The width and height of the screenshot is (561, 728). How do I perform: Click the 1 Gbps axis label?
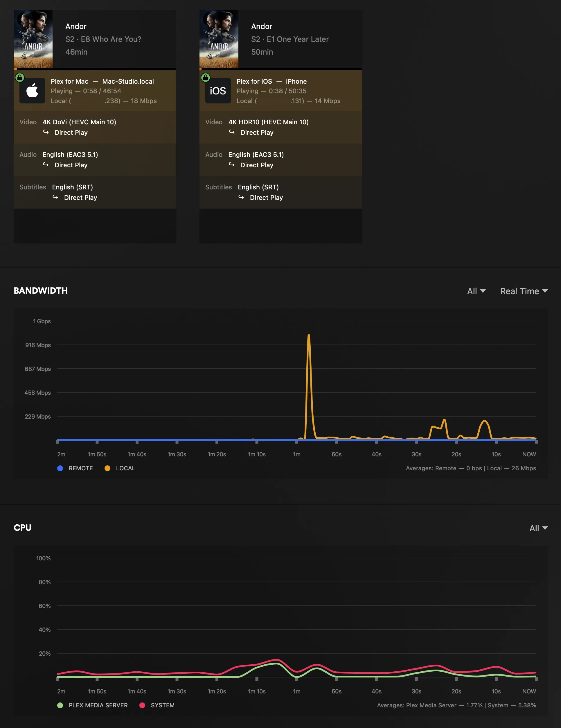coord(42,321)
